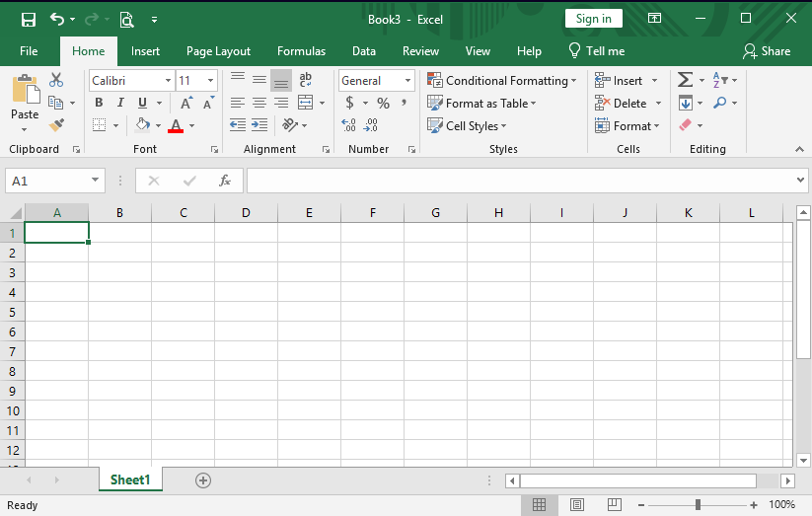Select the Sheet1 tab

pos(130,479)
